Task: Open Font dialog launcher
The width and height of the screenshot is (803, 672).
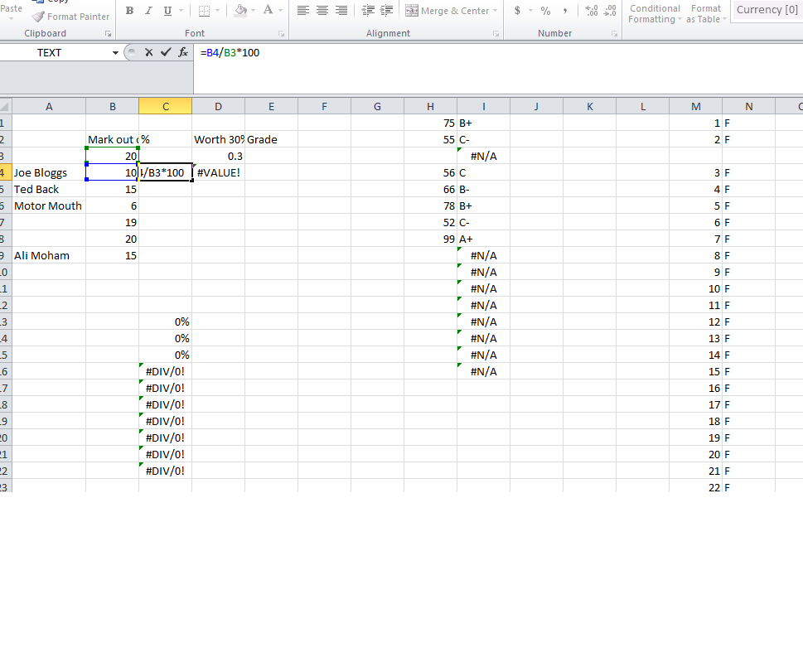Action: click(x=281, y=33)
